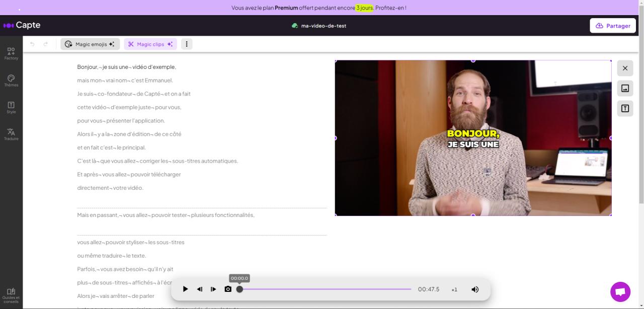Take a snapshot with the camera icon
This screenshot has height=309, width=644.
(228, 289)
